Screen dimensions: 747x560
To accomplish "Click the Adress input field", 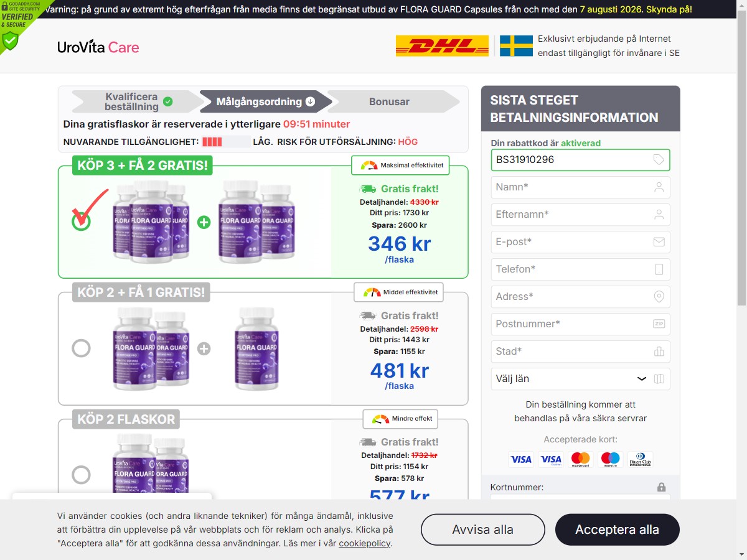I will [580, 297].
